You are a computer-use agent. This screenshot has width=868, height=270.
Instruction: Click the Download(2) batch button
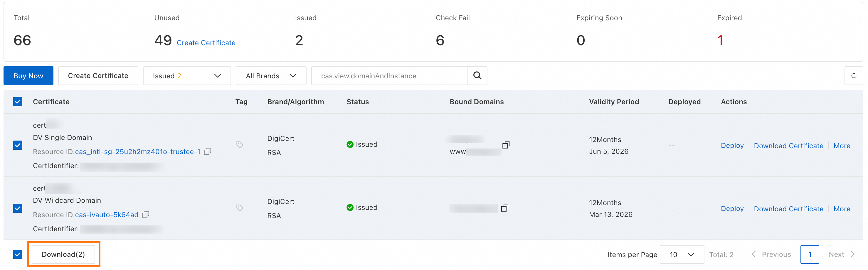(63, 254)
